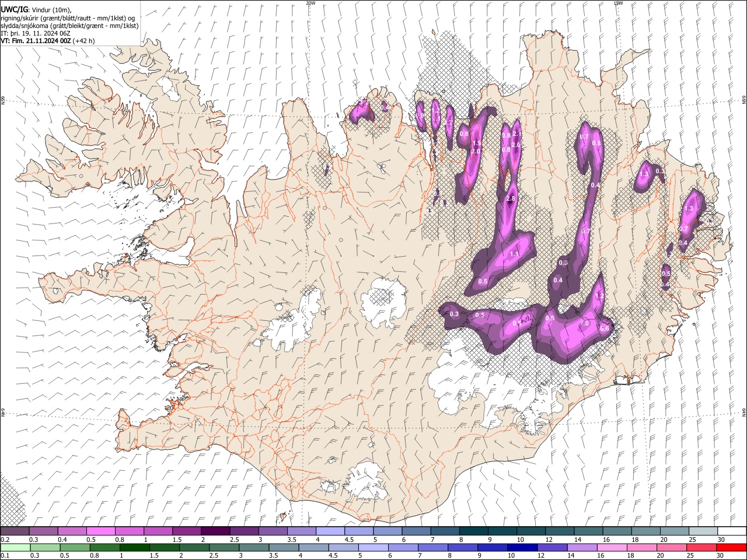Click the rain legend swatch between 0.8 and 1
Image resolution: width=747 pixels, height=560 pixels.
(105, 548)
